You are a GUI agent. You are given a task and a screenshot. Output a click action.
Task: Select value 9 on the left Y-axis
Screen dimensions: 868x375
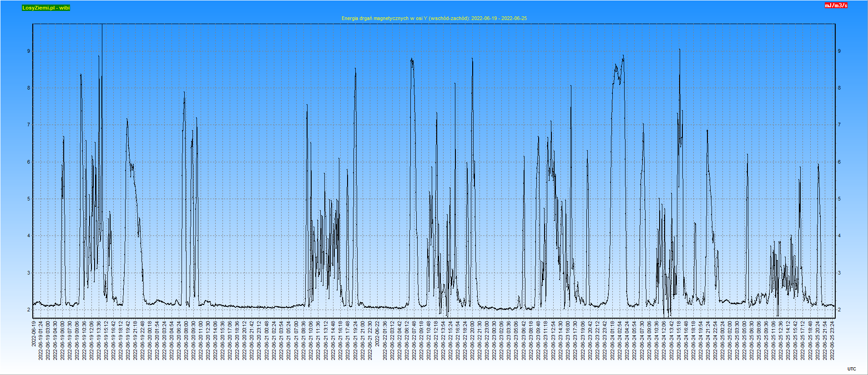29,51
